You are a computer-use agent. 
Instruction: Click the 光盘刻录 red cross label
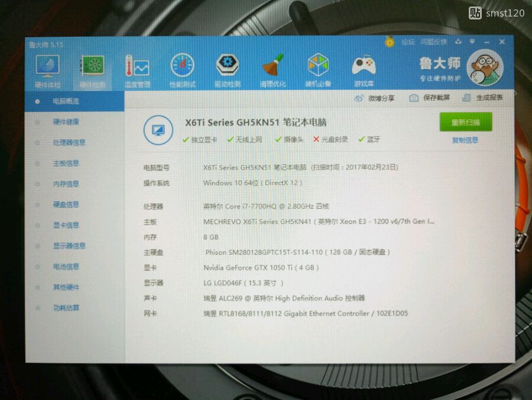pos(330,139)
